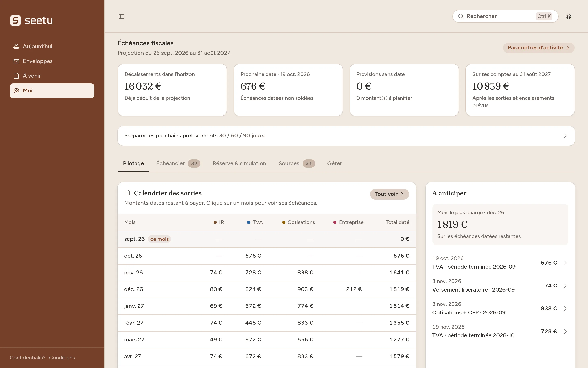
Task: Click the Ctrl K shortcut badge
Action: click(x=544, y=16)
